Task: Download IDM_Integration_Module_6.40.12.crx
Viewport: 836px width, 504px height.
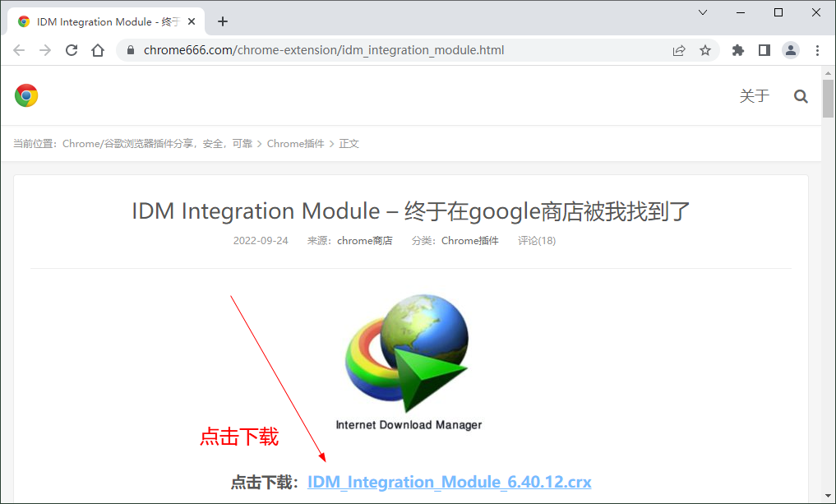Action: (x=450, y=482)
